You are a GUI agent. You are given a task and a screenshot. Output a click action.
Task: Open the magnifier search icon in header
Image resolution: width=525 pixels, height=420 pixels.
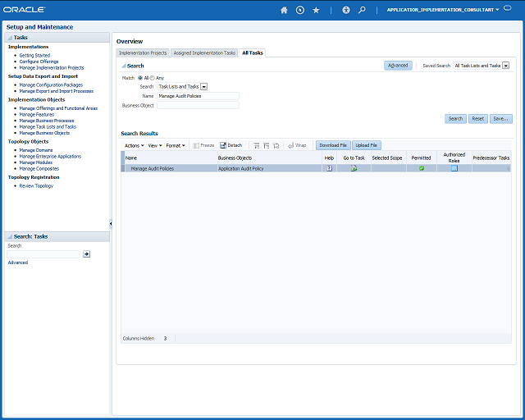coord(362,10)
